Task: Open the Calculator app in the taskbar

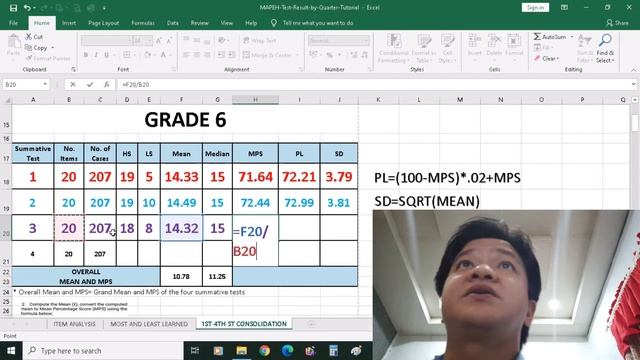Action: coord(333,351)
